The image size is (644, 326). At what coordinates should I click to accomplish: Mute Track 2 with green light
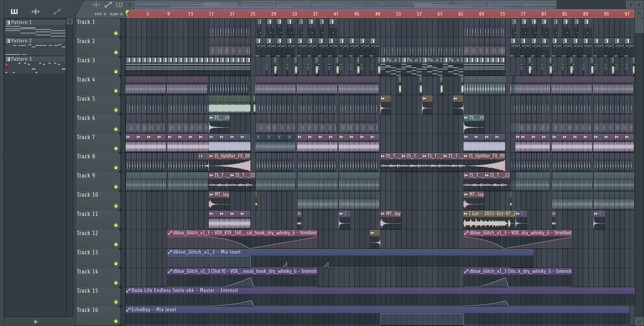pos(116,52)
